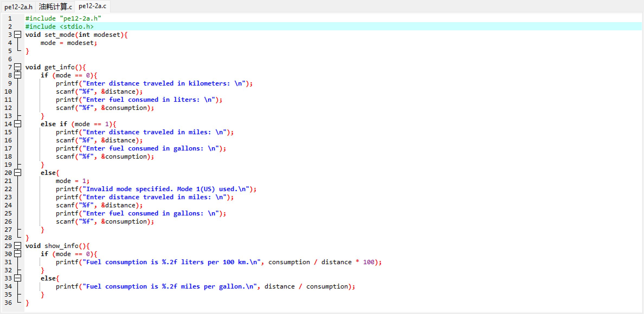Viewport: 644px width, 314px height.
Task: Collapse if block fold on line 30
Action: 18,254
